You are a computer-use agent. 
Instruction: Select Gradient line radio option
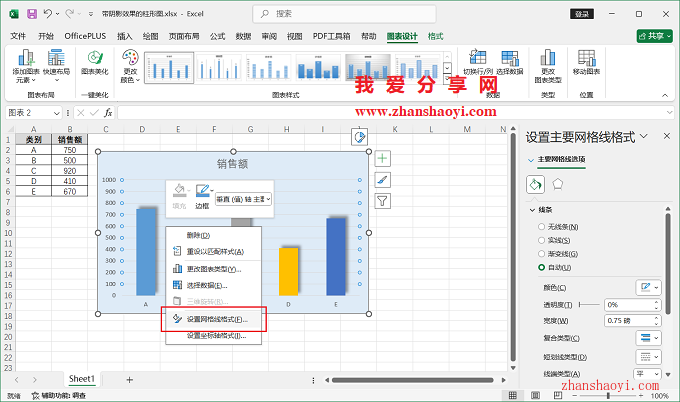click(x=541, y=254)
